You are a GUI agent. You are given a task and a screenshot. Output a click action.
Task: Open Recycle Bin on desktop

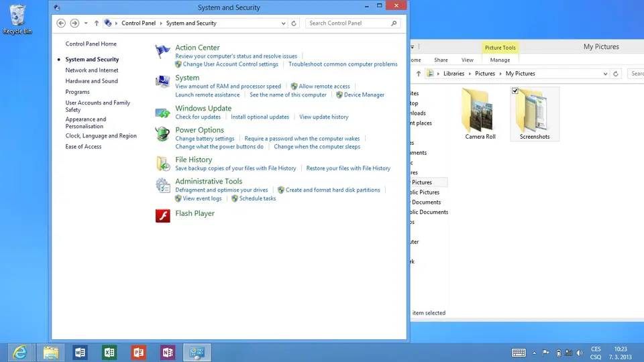[17, 19]
